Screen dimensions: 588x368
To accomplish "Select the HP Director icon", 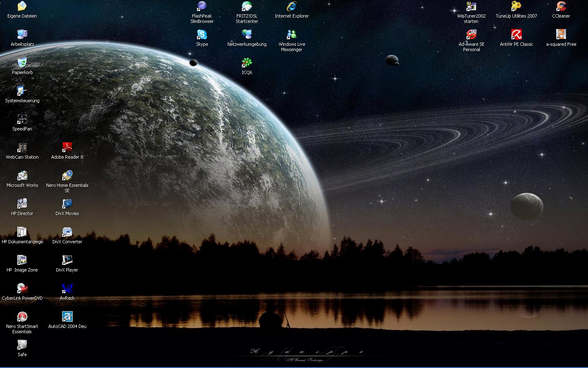I will (x=22, y=204).
